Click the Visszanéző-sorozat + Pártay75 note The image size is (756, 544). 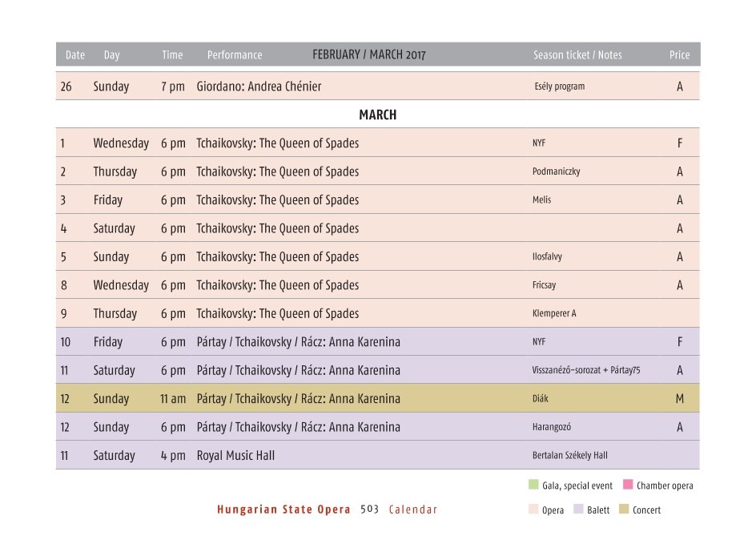pyautogui.click(x=586, y=370)
